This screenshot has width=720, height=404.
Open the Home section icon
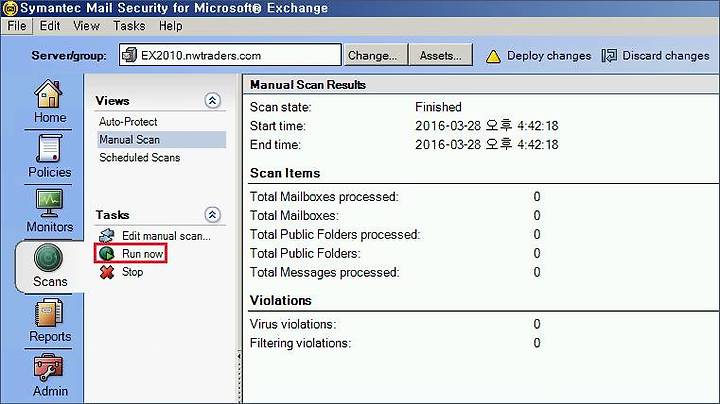(48, 94)
